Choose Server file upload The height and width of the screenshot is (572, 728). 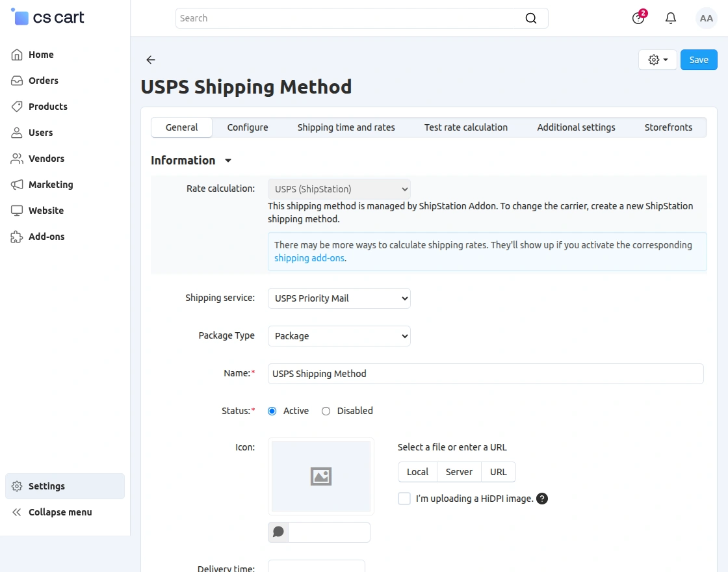[x=459, y=472]
